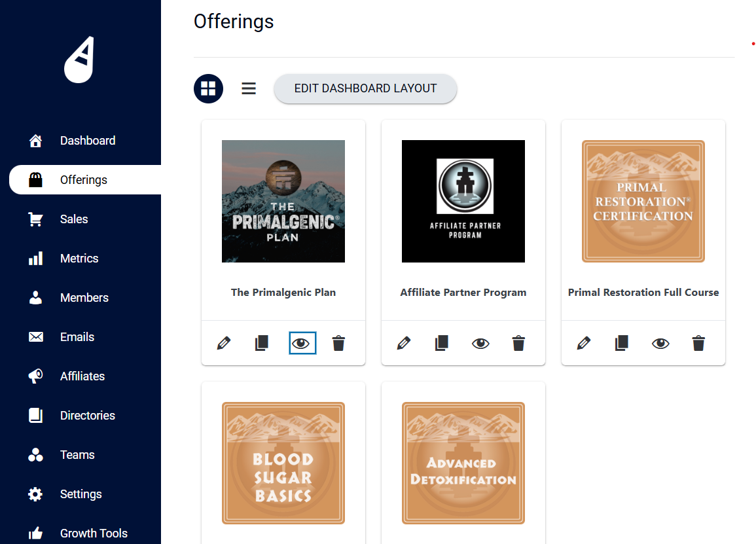Click the Edit Dashboard Layout button
The width and height of the screenshot is (756, 544).
(x=365, y=88)
